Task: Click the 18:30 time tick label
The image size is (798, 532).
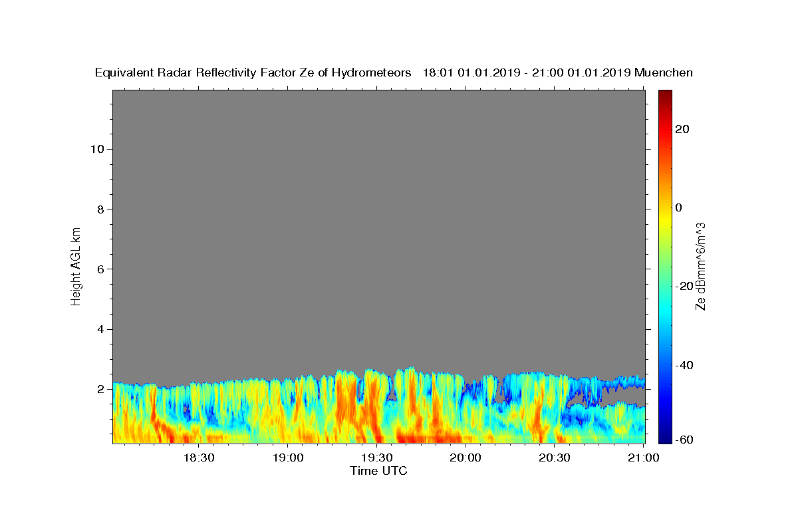Action: coord(198,458)
